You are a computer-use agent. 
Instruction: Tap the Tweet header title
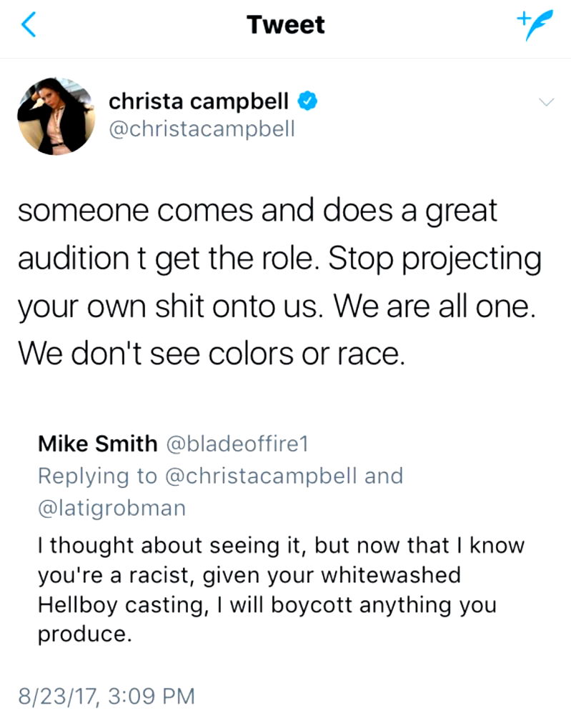coord(286,25)
